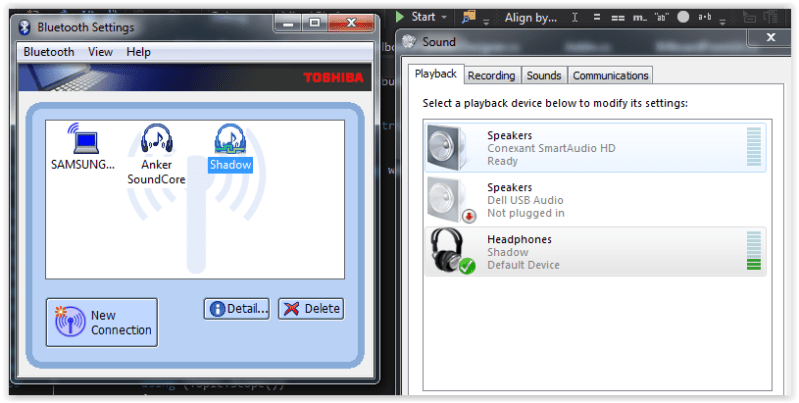
Task: Switch to the Communications tab
Action: (x=610, y=75)
